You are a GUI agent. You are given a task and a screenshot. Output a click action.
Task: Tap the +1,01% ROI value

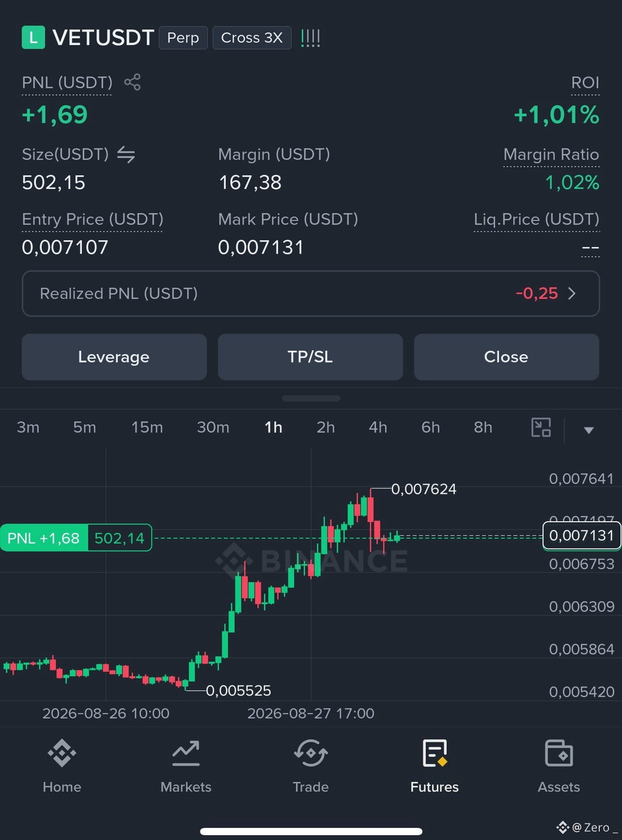tap(557, 115)
